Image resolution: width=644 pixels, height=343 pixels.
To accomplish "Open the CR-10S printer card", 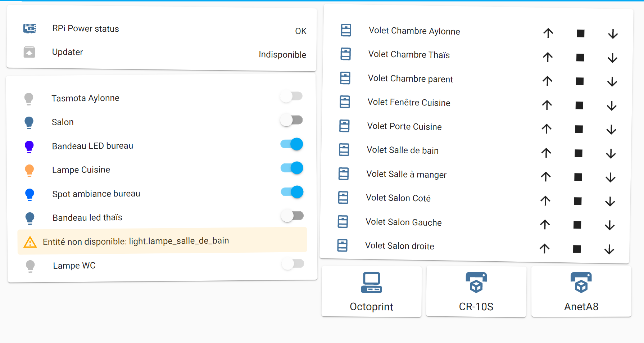I will [x=476, y=292].
